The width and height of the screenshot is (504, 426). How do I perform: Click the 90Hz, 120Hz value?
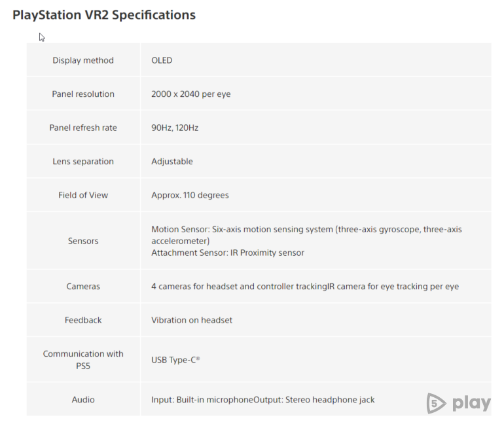point(175,128)
